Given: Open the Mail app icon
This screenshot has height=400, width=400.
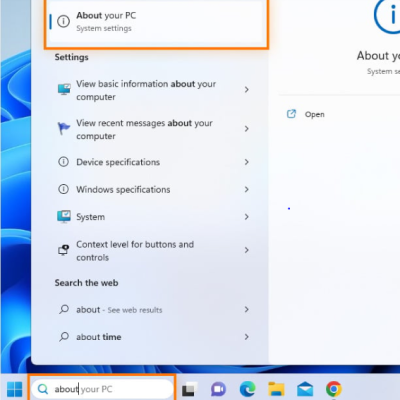Looking at the screenshot, I should (x=305, y=389).
